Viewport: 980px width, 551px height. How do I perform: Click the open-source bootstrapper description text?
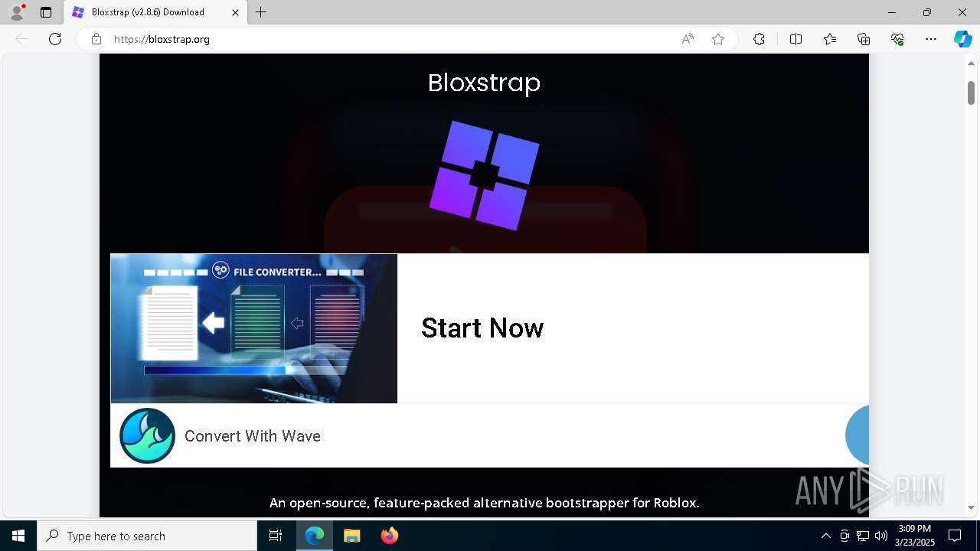click(484, 503)
